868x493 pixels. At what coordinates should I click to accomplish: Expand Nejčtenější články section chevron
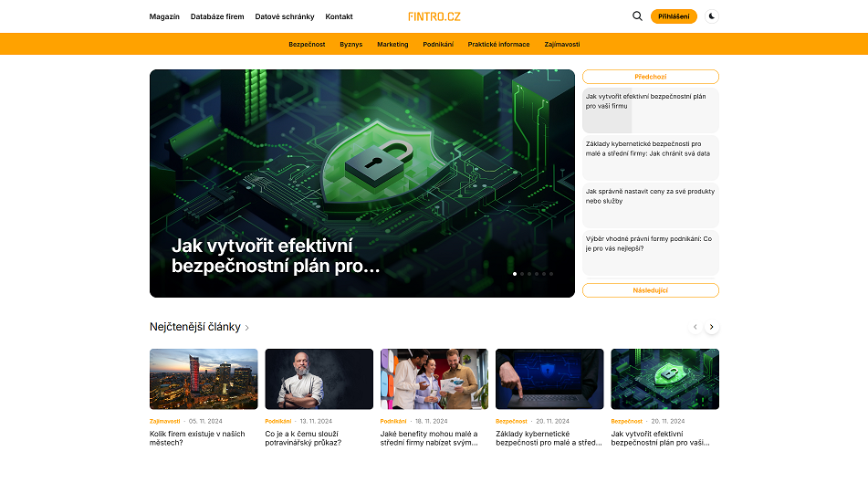point(247,328)
